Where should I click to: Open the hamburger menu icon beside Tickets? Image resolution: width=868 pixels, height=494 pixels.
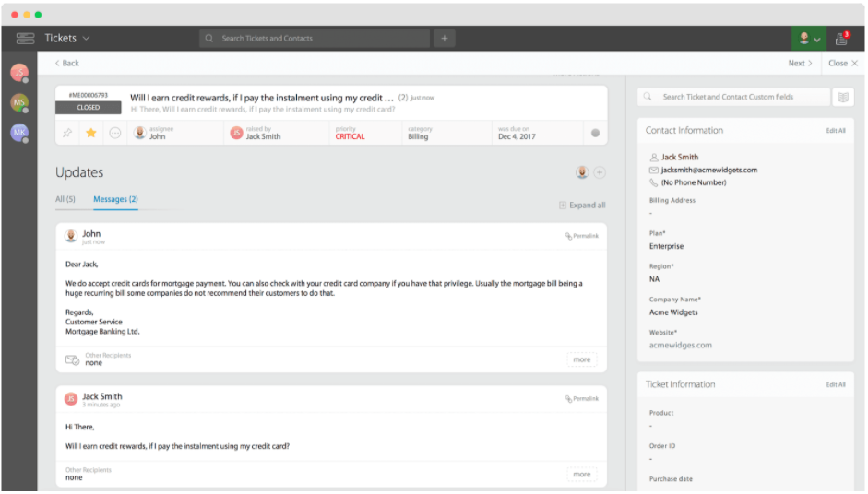(x=25, y=38)
